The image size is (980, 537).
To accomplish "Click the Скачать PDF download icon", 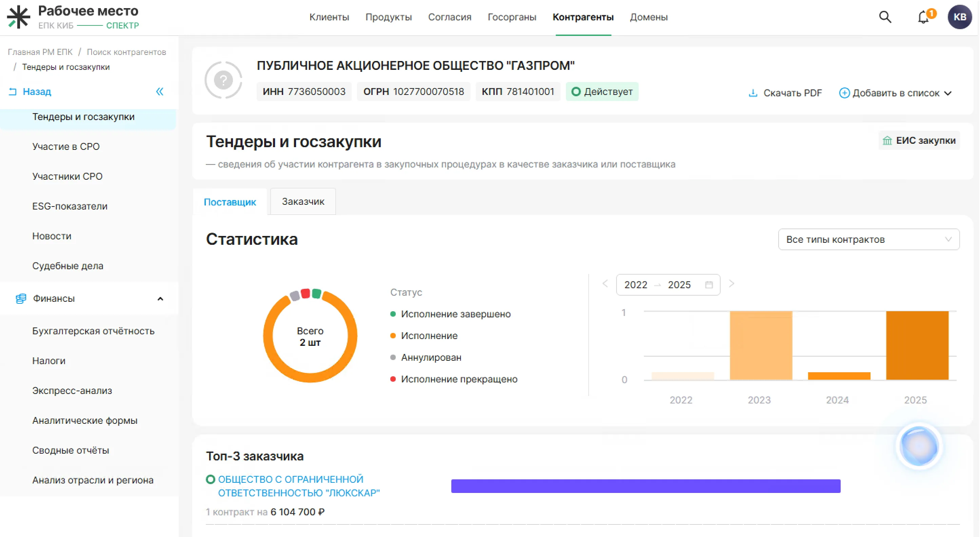I will (752, 93).
